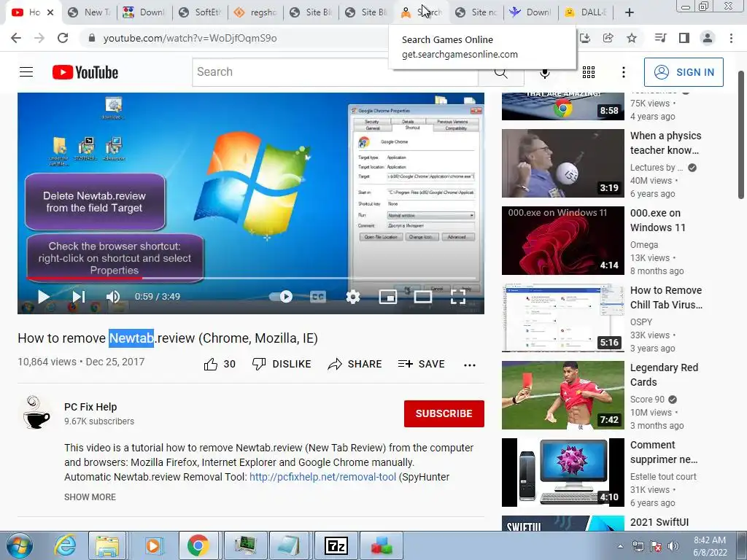This screenshot has height=560, width=747.
Task: Switch to the SoftEth tab
Action: pyautogui.click(x=199, y=12)
